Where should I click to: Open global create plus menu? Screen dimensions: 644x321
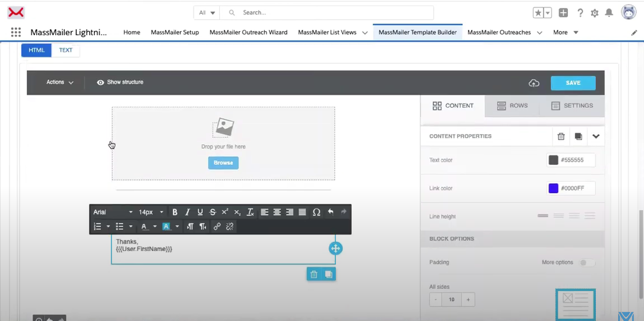point(563,13)
